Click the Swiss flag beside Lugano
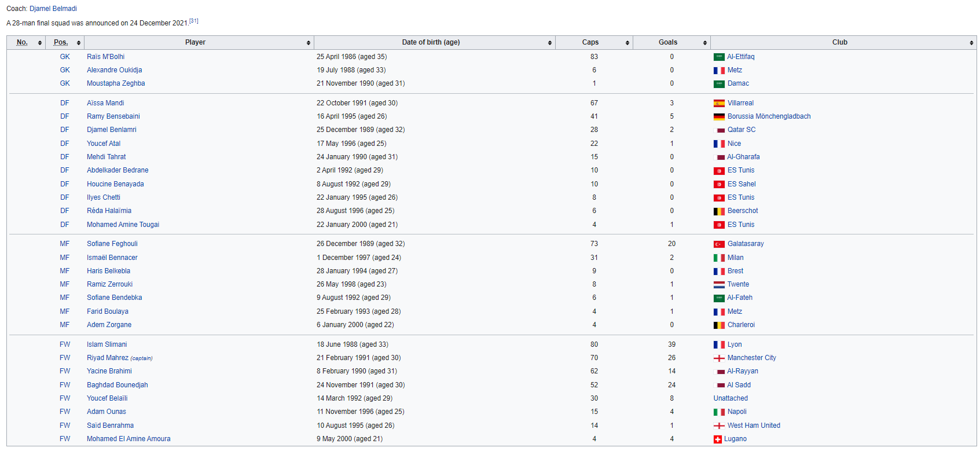The height and width of the screenshot is (451, 980). click(717, 439)
